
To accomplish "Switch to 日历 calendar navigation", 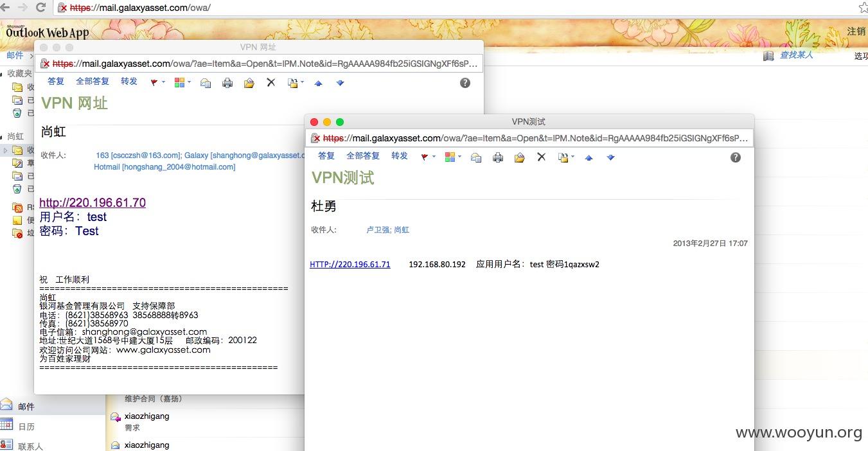I will point(26,426).
